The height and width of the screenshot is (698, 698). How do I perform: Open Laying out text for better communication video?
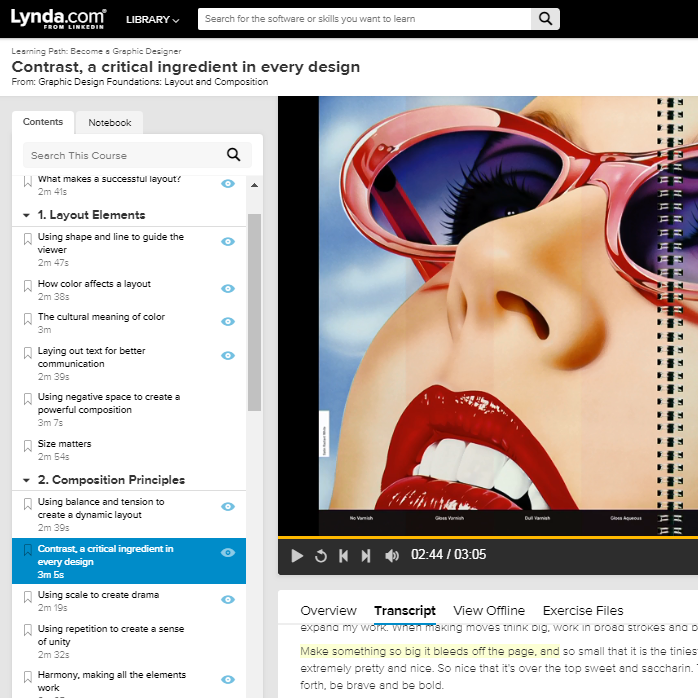point(91,357)
